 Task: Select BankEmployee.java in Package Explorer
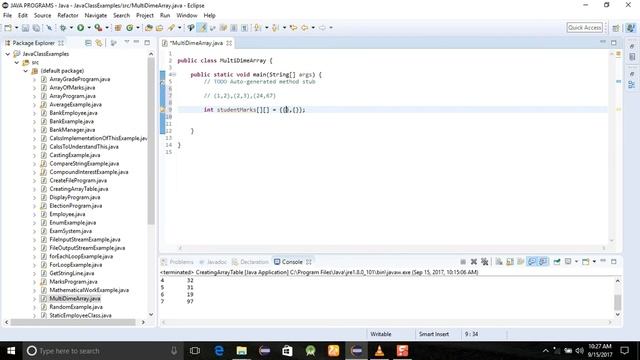73,113
